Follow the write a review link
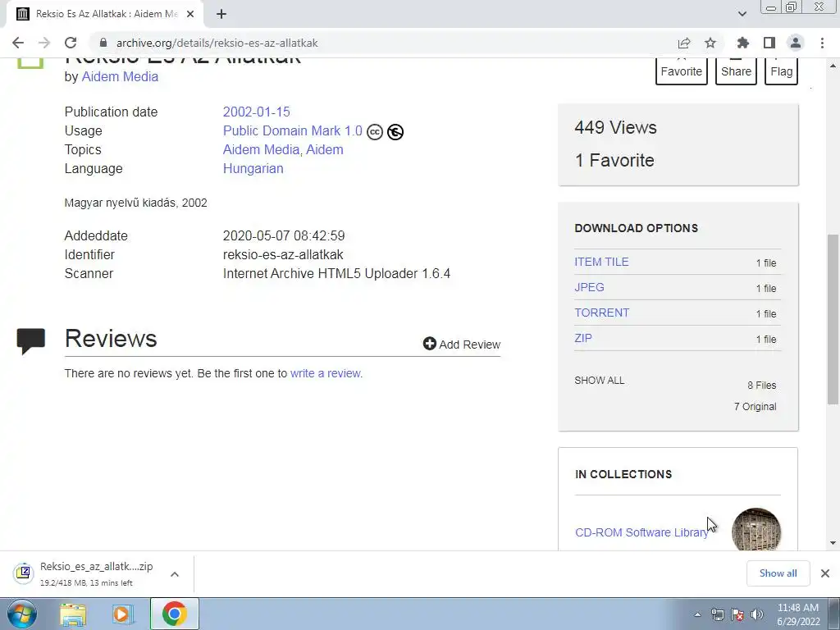Image resolution: width=840 pixels, height=630 pixels. coord(326,373)
